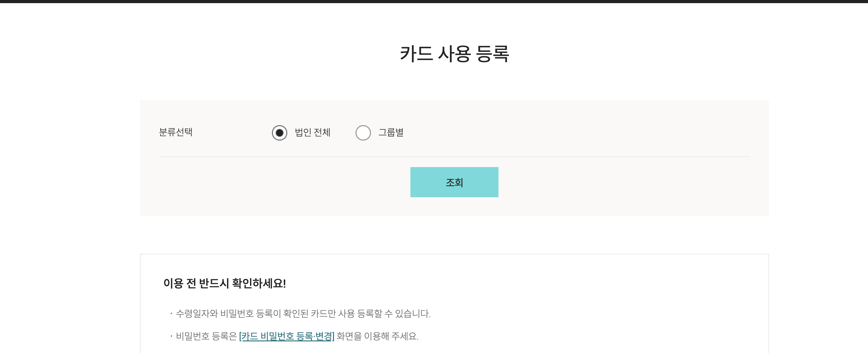Open the 카드 비밀번호 등록·변경 link

click(287, 336)
